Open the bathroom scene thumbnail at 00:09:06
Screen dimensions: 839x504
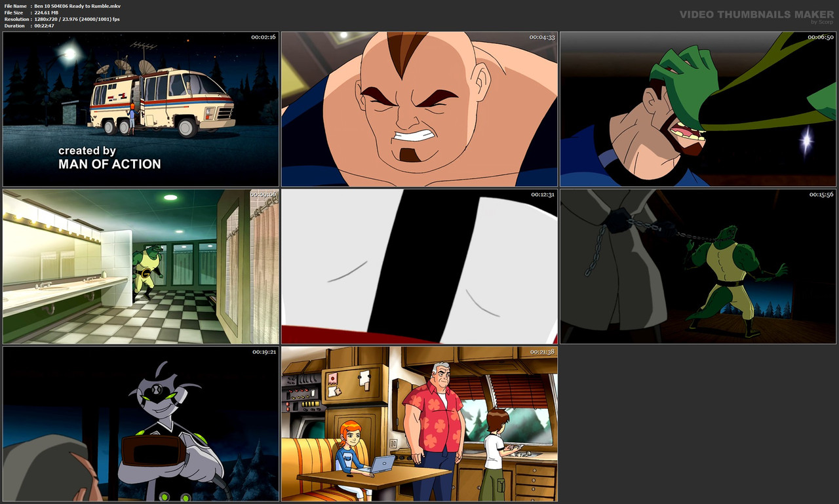(x=140, y=265)
